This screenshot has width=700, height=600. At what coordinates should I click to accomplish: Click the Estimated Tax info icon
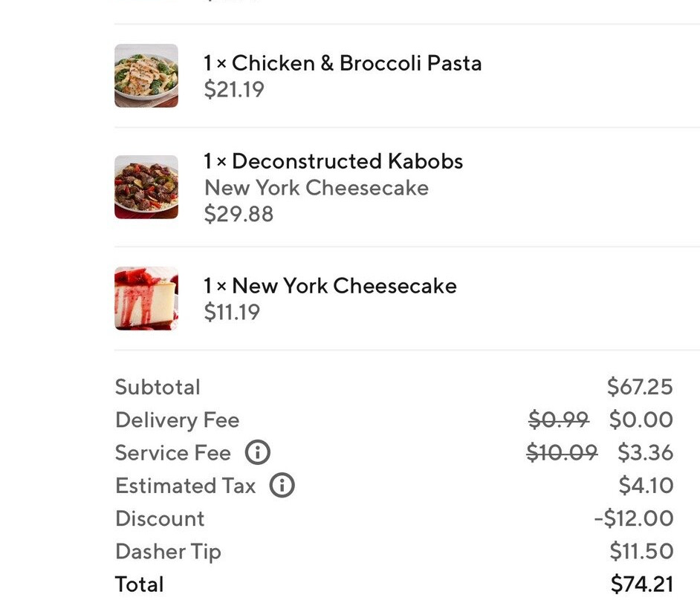coord(282,486)
